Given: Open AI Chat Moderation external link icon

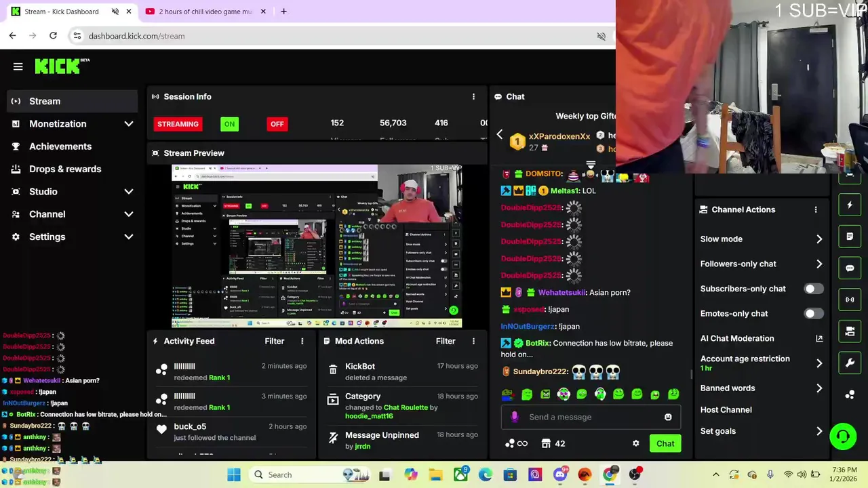Looking at the screenshot, I should [819, 338].
